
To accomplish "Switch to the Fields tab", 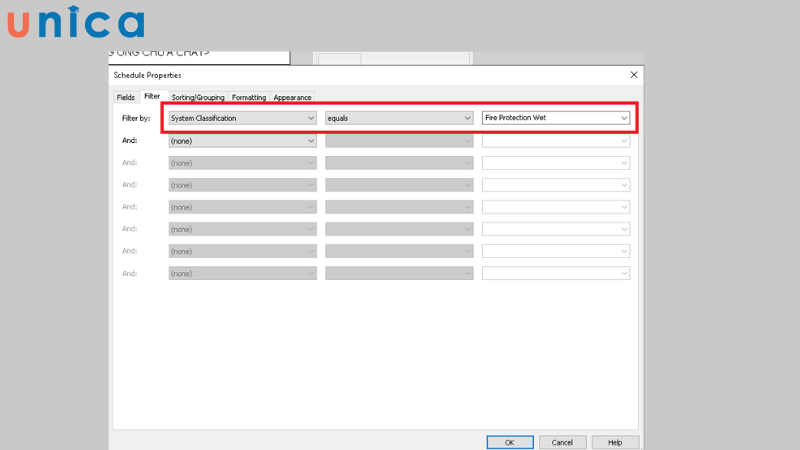I will [x=125, y=97].
